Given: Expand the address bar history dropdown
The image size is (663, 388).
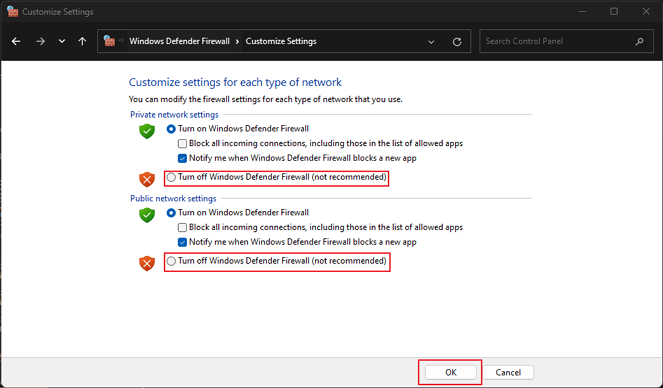Looking at the screenshot, I should [431, 42].
